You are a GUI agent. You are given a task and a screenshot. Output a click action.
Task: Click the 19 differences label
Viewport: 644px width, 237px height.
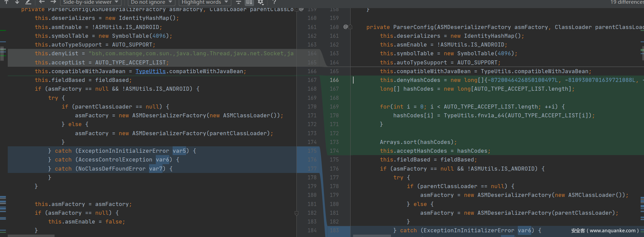627,2
